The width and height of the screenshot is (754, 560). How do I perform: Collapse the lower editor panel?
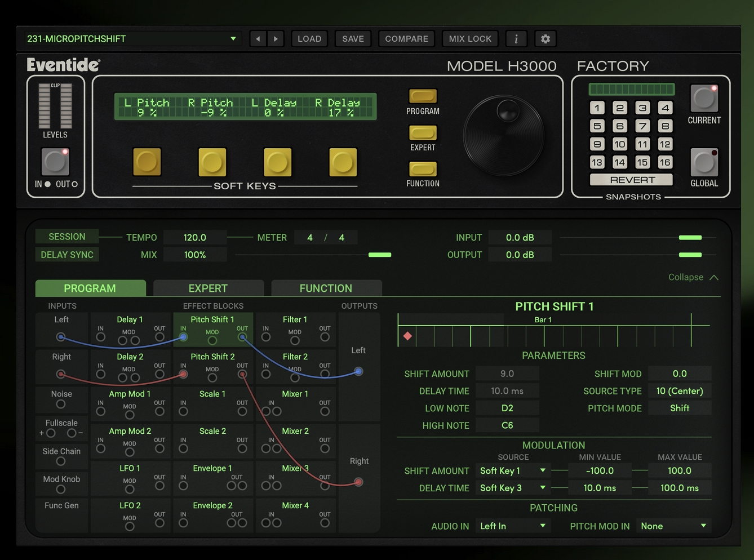pyautogui.click(x=693, y=277)
